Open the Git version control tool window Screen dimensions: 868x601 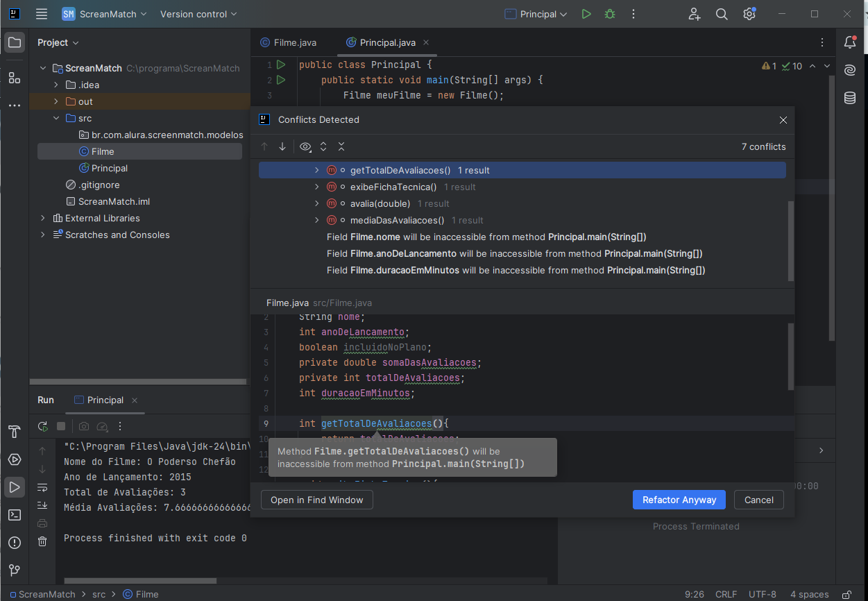click(15, 570)
